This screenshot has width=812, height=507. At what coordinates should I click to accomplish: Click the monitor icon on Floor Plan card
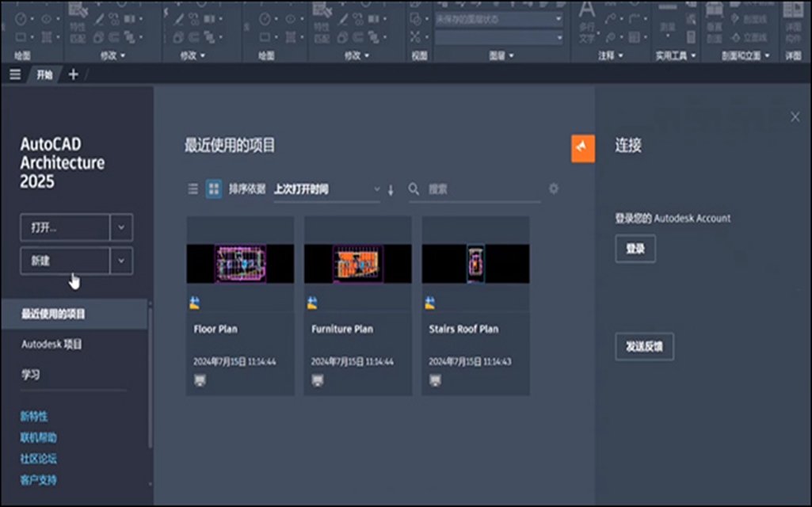(x=200, y=380)
